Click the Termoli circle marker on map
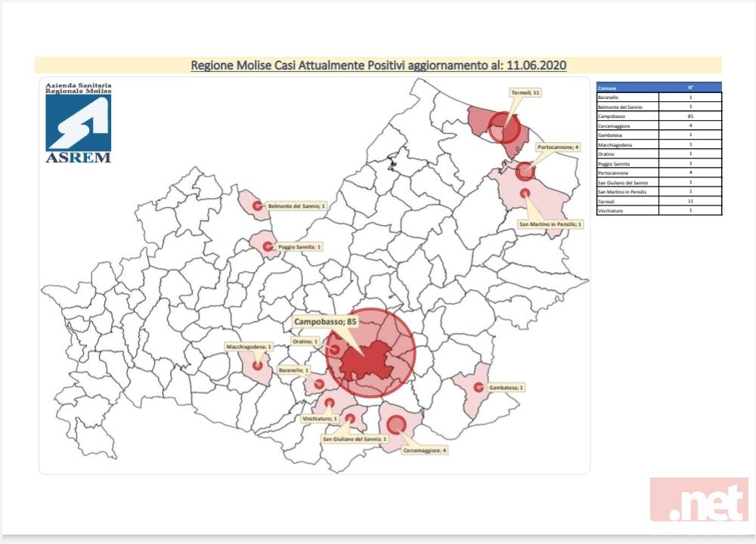The image size is (756, 544). (x=503, y=128)
